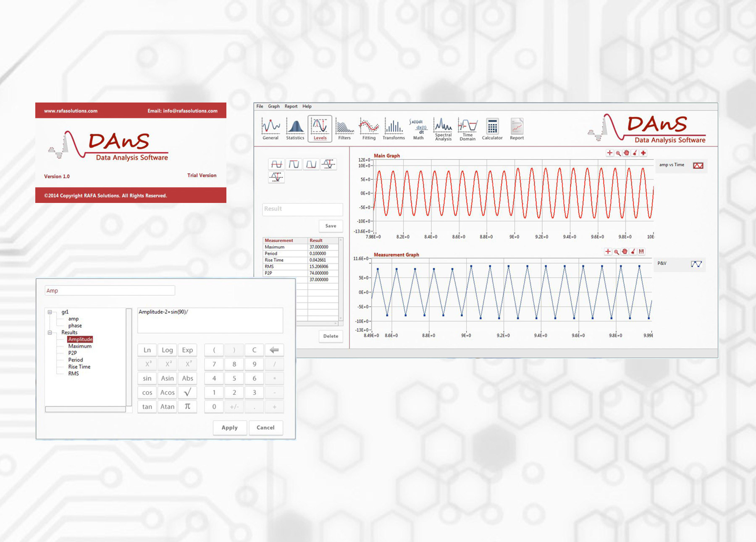Image resolution: width=756 pixels, height=542 pixels.
Task: Select the hand pan tool on Main Graph
Action: [x=626, y=153]
